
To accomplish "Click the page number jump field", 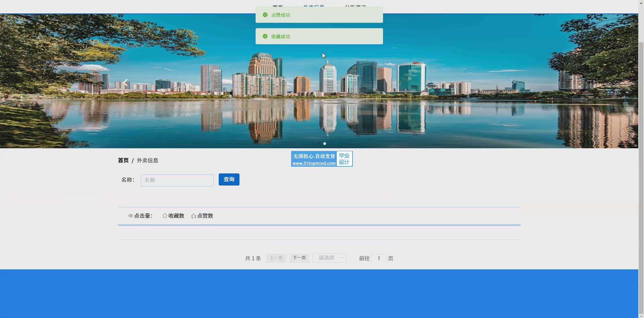I will (379, 258).
